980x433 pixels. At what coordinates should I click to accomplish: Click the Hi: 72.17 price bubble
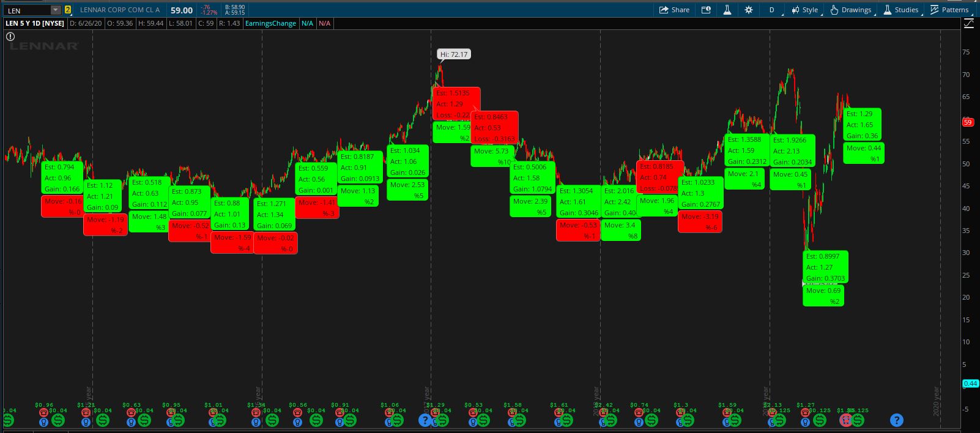click(x=454, y=54)
